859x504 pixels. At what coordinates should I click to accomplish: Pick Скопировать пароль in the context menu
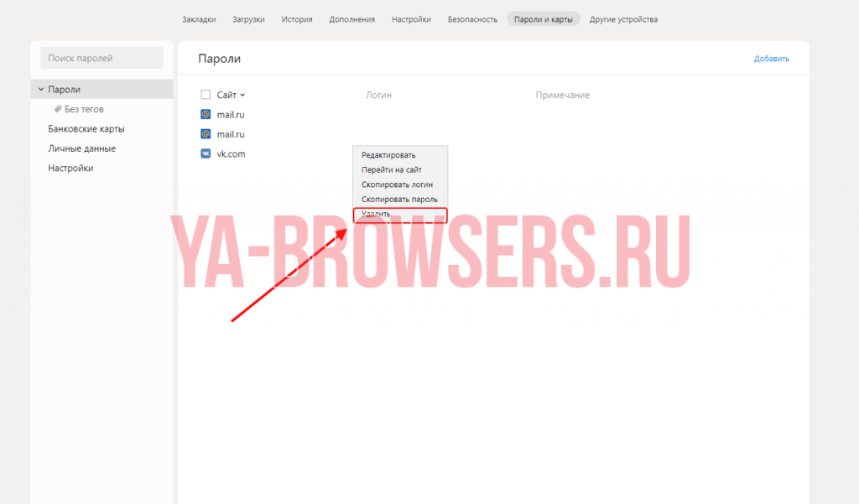pyautogui.click(x=399, y=200)
